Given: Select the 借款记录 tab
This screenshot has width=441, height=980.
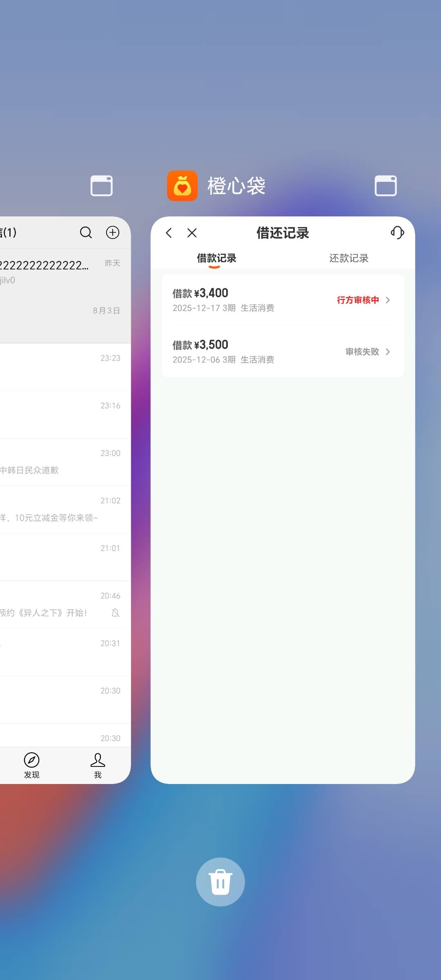Looking at the screenshot, I should coord(216,258).
